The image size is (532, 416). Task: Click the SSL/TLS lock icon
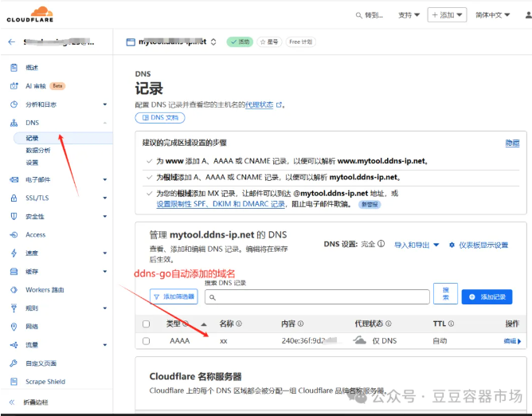[x=14, y=198]
